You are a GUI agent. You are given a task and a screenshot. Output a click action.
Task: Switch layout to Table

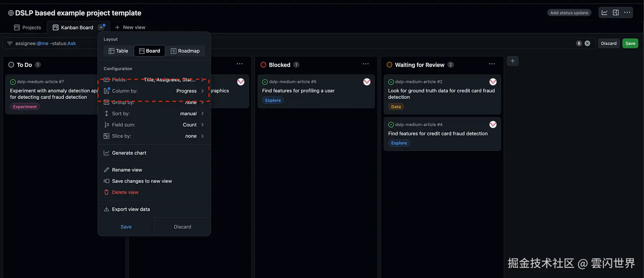[x=119, y=51]
